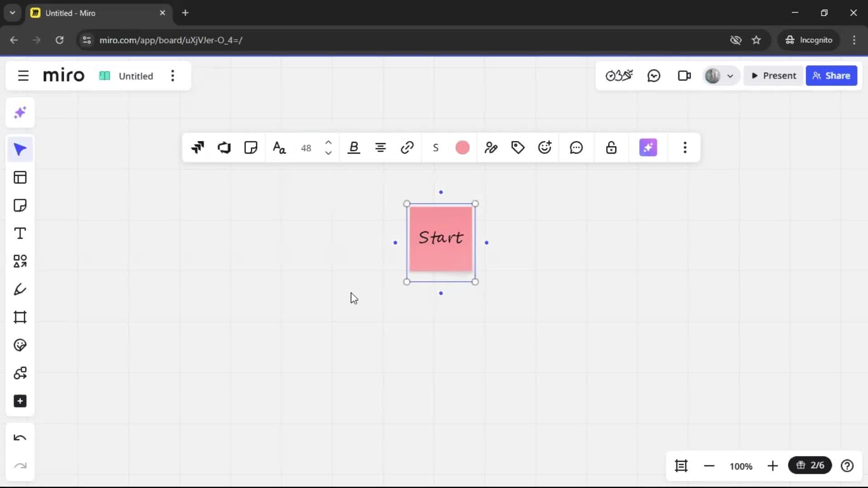Start Present mode
The image size is (868, 488).
pos(774,76)
